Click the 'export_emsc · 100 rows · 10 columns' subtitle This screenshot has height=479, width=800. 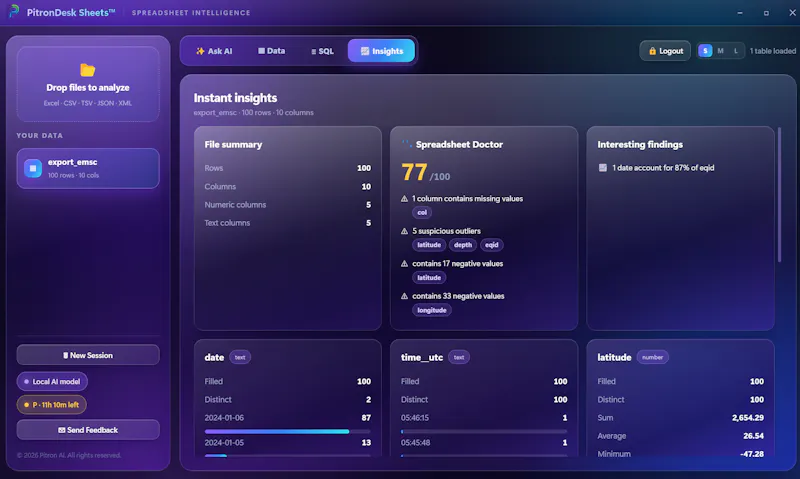pyautogui.click(x=254, y=113)
